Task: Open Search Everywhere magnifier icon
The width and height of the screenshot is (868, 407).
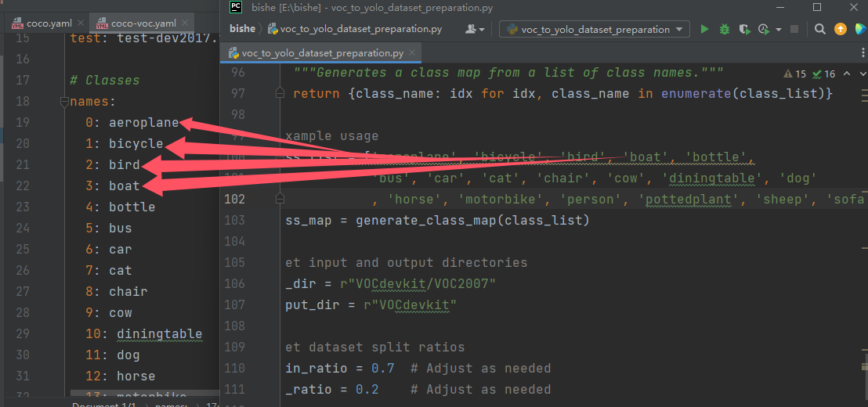Action: (x=819, y=29)
